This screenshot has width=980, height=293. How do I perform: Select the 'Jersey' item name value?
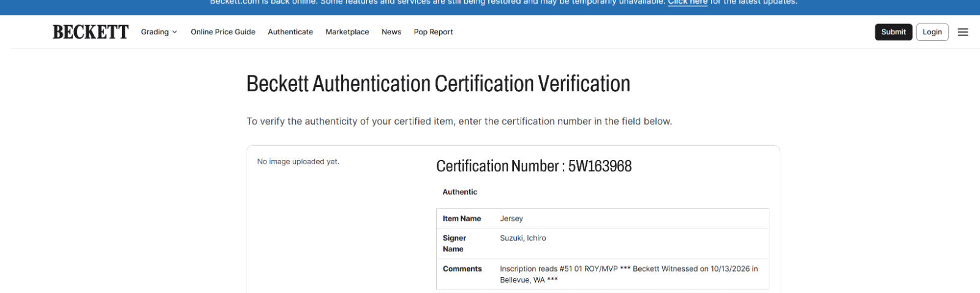511,218
